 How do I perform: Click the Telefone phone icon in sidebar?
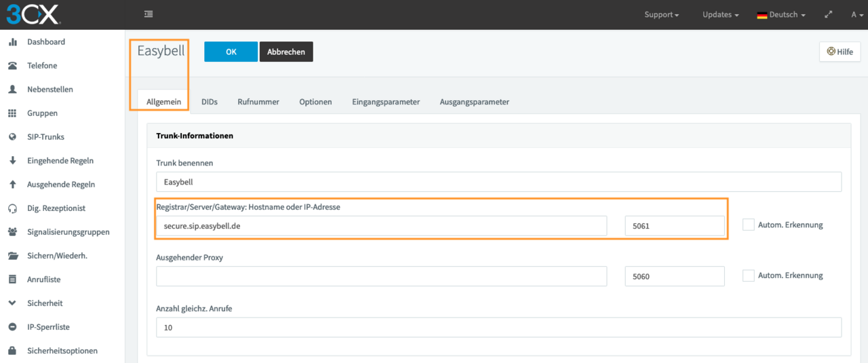12,66
